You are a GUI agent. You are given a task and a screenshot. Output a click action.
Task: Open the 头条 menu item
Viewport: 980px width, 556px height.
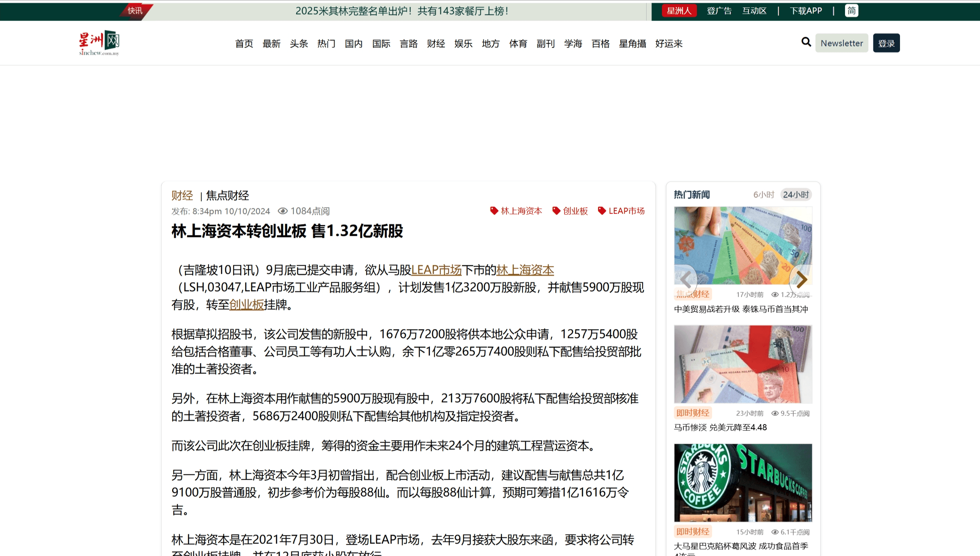[x=299, y=44]
